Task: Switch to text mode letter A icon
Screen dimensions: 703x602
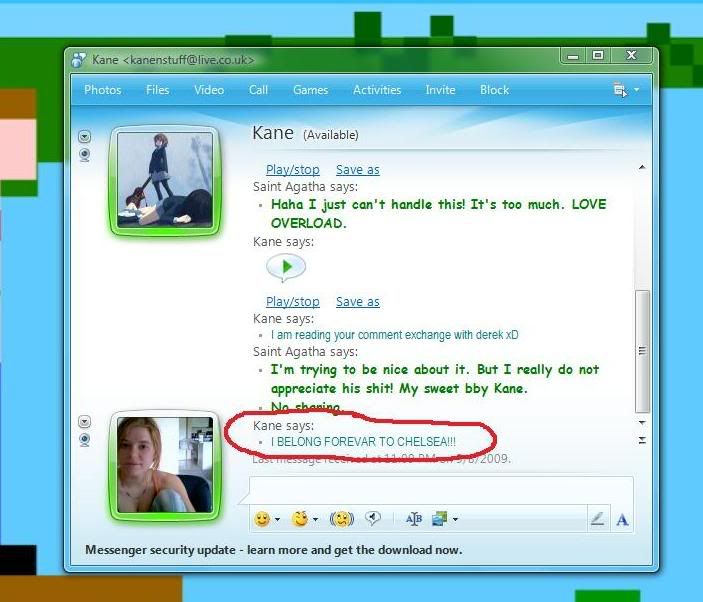Action: [x=622, y=520]
